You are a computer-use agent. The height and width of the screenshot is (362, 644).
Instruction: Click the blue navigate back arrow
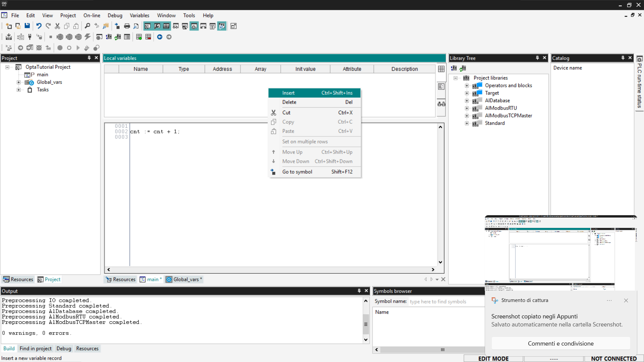[160, 37]
